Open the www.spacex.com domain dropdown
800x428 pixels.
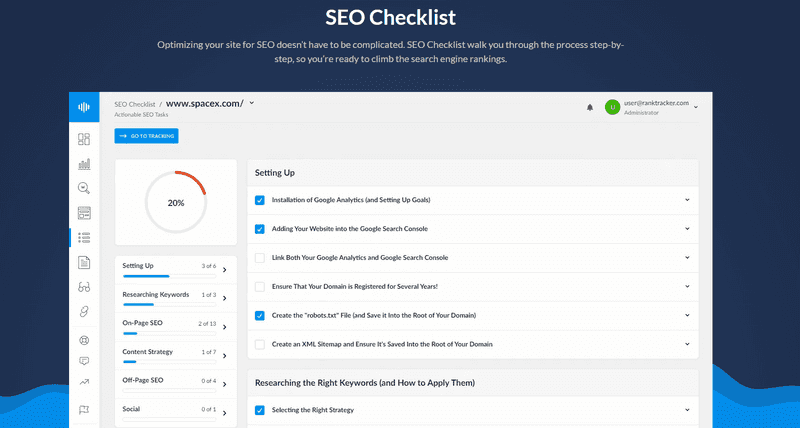point(252,102)
